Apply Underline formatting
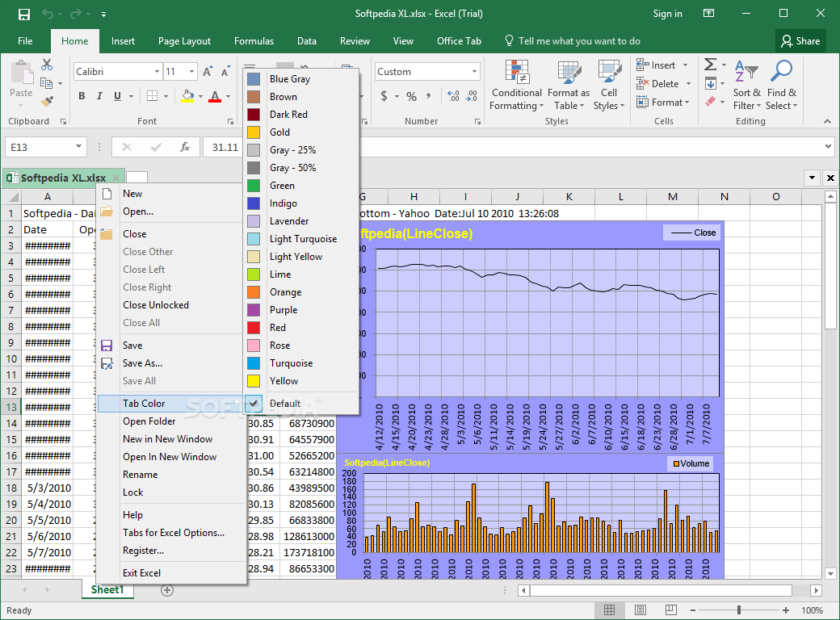 [x=117, y=96]
